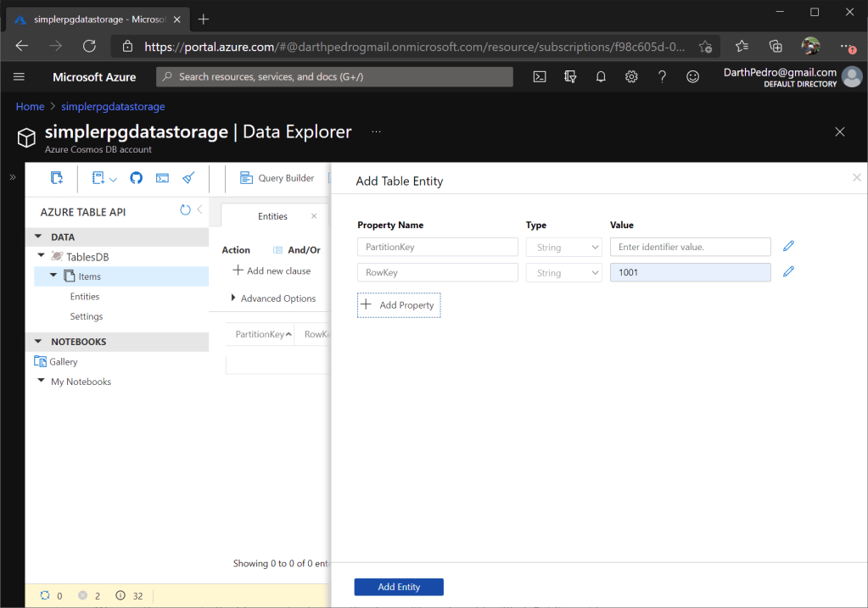Image resolution: width=868 pixels, height=608 pixels.
Task: Switch to the Entities tab
Action: [272, 216]
